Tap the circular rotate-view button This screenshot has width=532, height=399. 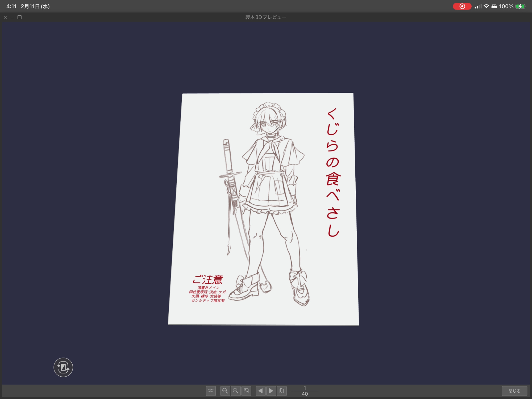tap(63, 367)
